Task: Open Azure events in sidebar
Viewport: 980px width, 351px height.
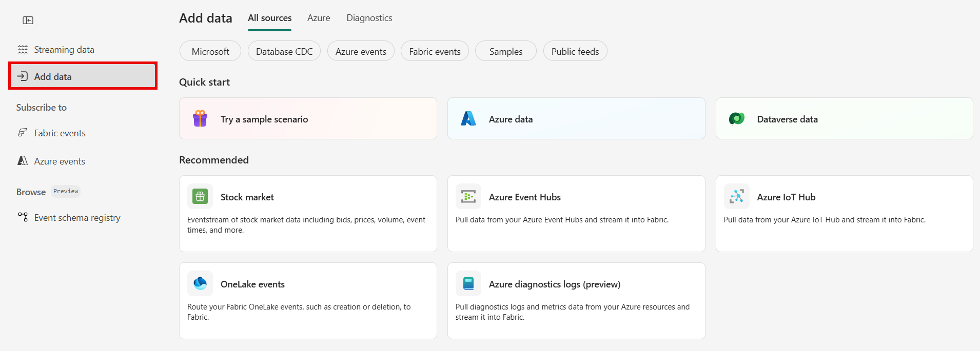Action: [x=60, y=161]
